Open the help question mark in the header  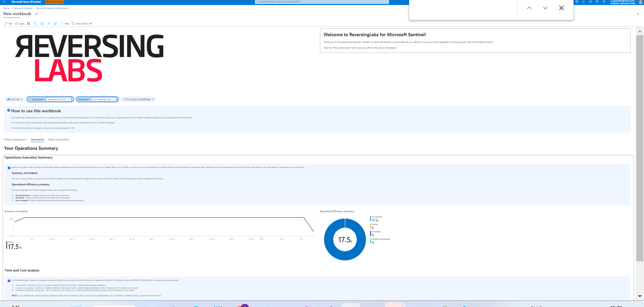[x=597, y=2]
